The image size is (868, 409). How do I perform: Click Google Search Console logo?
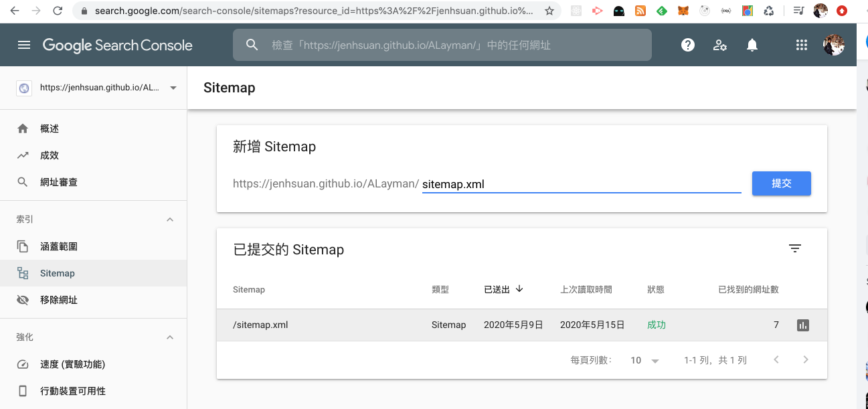(x=118, y=45)
